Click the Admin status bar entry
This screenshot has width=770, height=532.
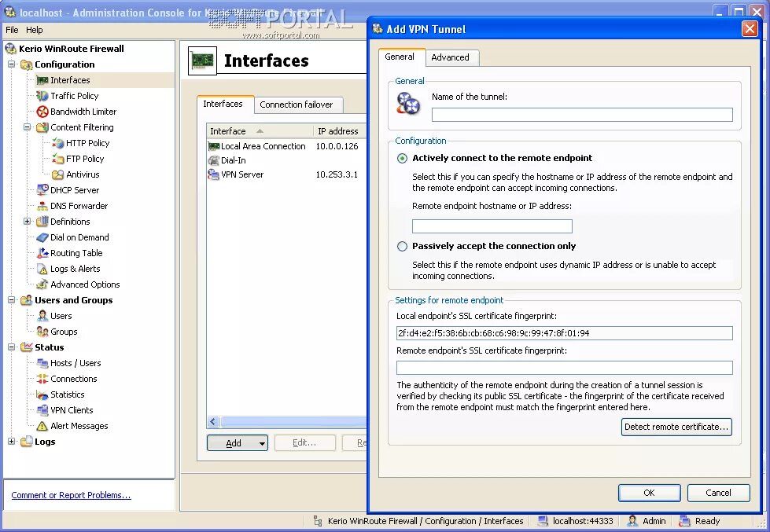tap(654, 521)
